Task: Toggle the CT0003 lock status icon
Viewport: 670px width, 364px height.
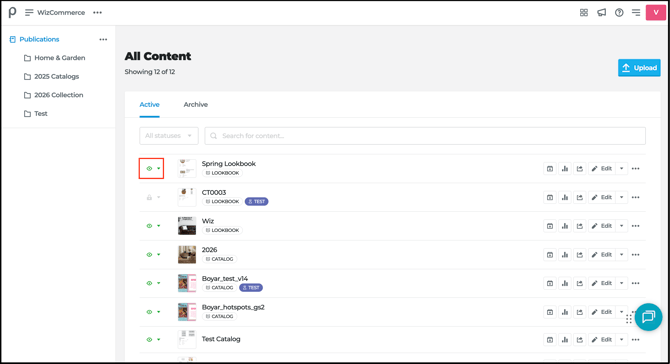Action: tap(149, 197)
